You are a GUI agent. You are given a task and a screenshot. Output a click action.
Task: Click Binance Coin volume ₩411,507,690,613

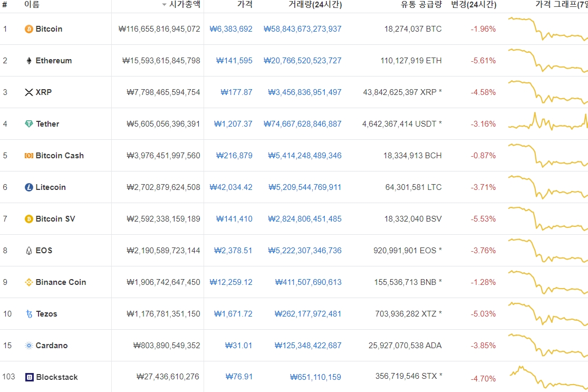[x=309, y=282]
